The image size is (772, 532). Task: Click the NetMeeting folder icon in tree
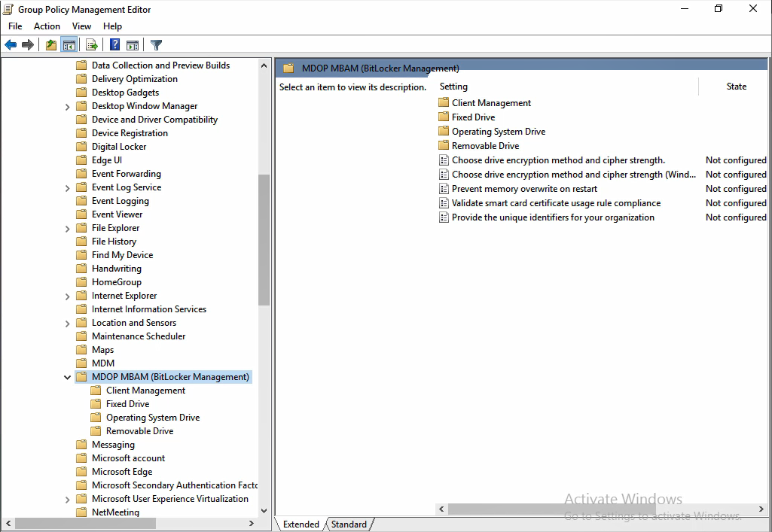(x=82, y=512)
